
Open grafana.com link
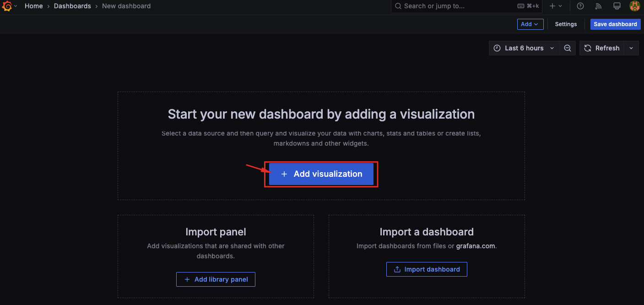click(476, 245)
